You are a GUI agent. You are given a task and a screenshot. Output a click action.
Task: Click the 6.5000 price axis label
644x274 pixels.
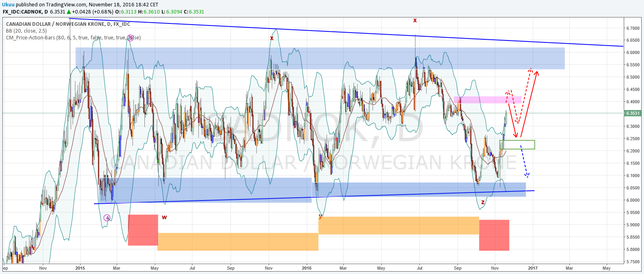633,77
